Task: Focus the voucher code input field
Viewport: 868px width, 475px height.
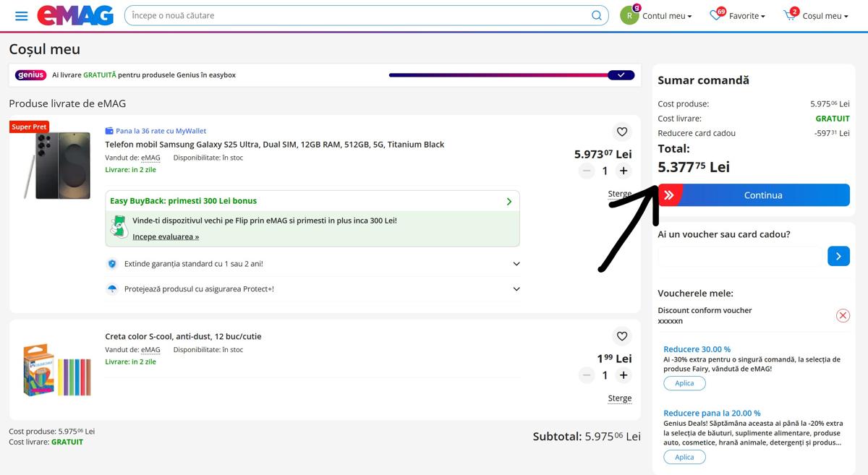Action: 740,256
